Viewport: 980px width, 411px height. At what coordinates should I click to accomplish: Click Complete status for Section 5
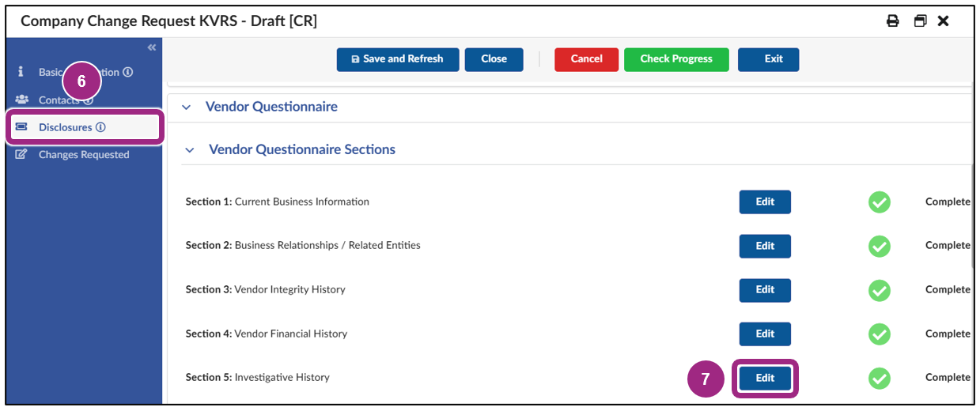coord(948,378)
